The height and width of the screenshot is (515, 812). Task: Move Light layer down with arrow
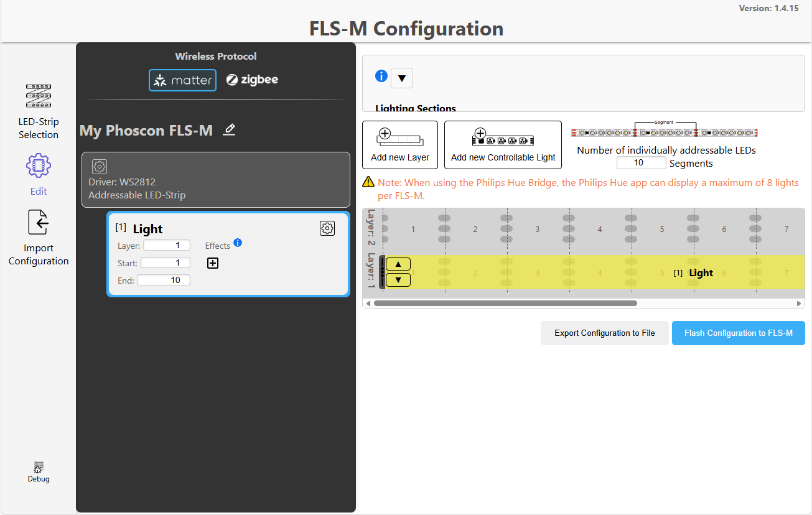[x=398, y=280]
